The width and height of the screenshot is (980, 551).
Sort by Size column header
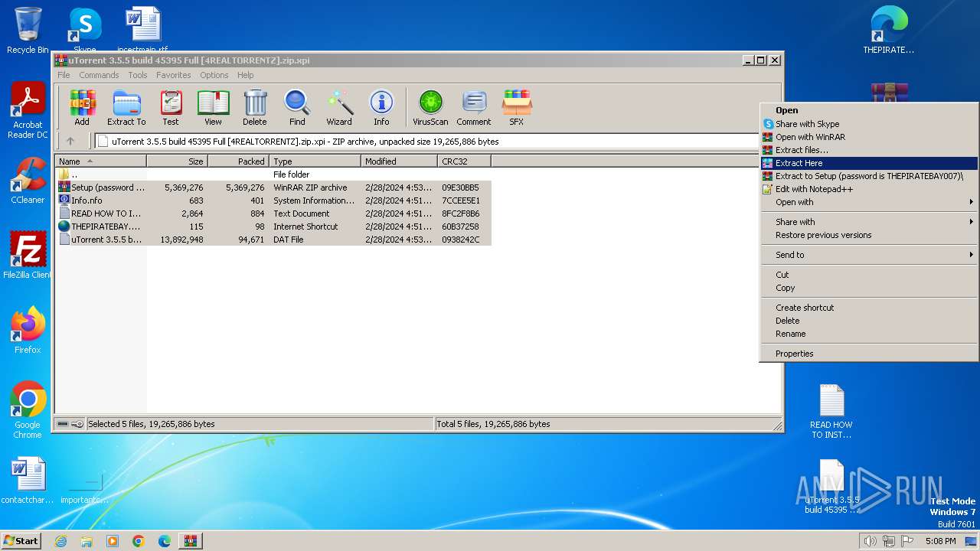(177, 161)
